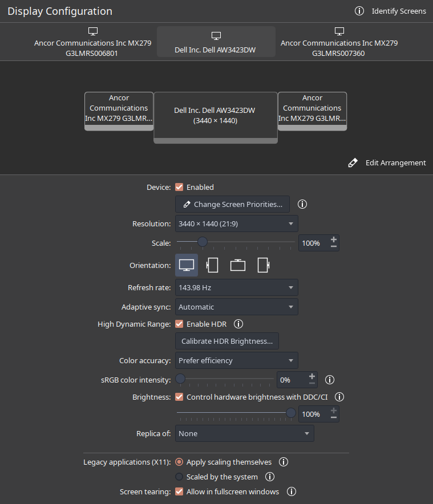Image resolution: width=433 pixels, height=504 pixels.
Task: Switch to the Ancor MX279 G3LMRS006801 tab
Action: point(92,42)
